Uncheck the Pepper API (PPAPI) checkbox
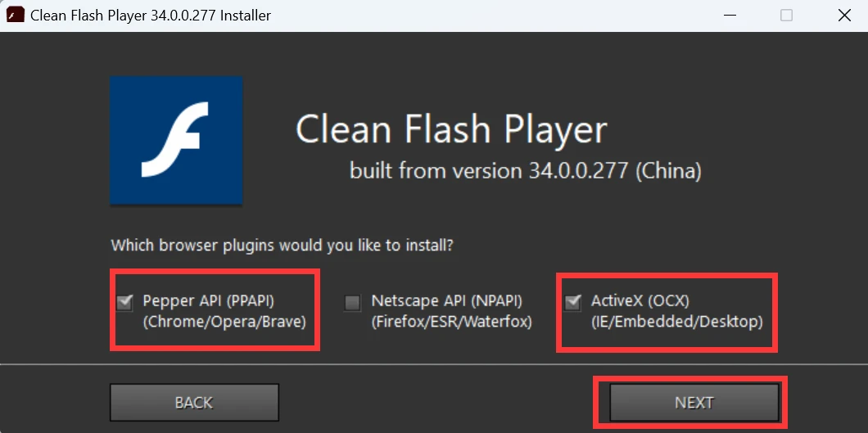Image resolution: width=868 pixels, height=433 pixels. click(x=125, y=303)
